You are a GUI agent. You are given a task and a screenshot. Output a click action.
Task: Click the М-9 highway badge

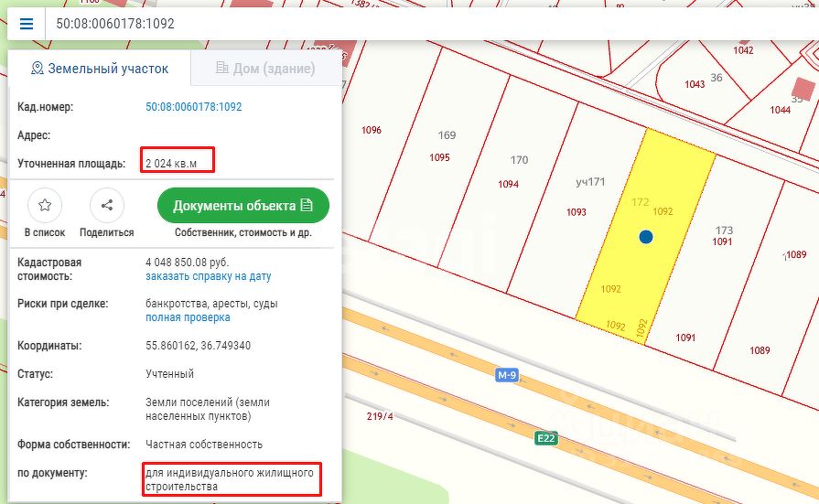(507, 375)
